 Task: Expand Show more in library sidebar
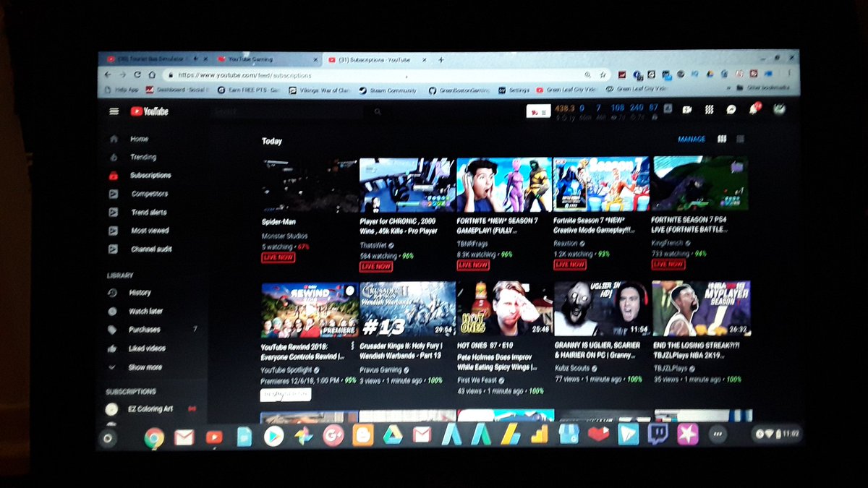tap(136, 367)
